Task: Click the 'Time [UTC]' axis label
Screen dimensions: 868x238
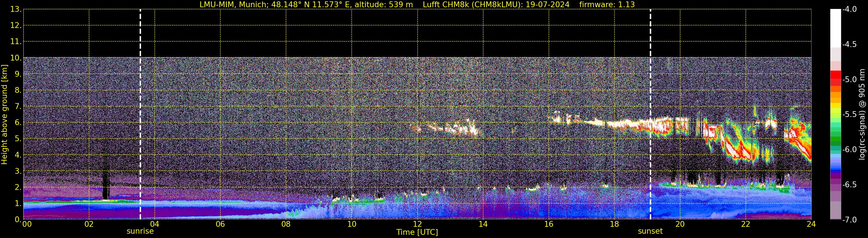Action: 417,232
